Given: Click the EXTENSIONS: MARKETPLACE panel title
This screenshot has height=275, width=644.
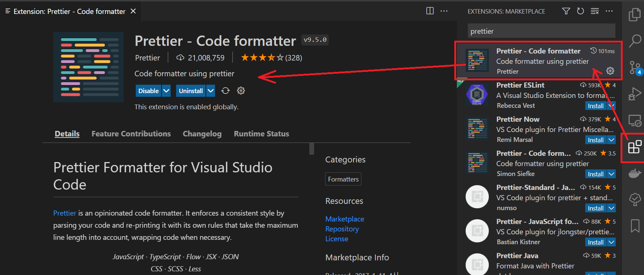Looking at the screenshot, I should point(506,11).
